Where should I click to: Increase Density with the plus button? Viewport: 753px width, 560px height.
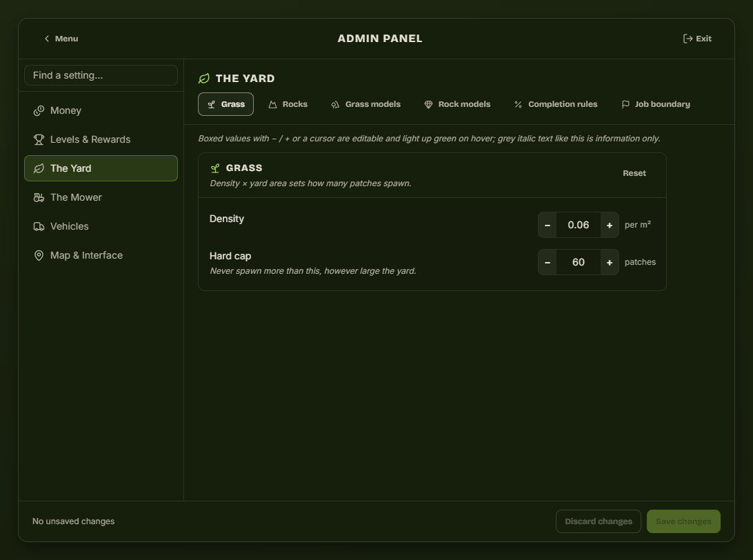click(610, 226)
